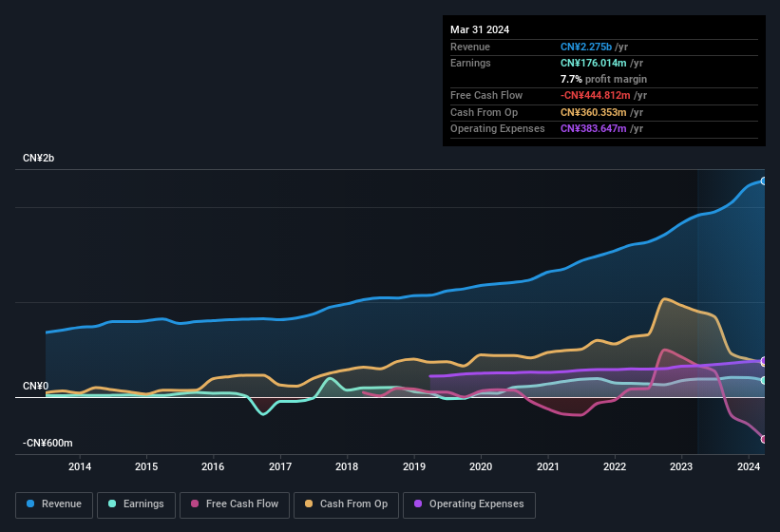Click the teal Earnings endpoint marker

(x=763, y=380)
